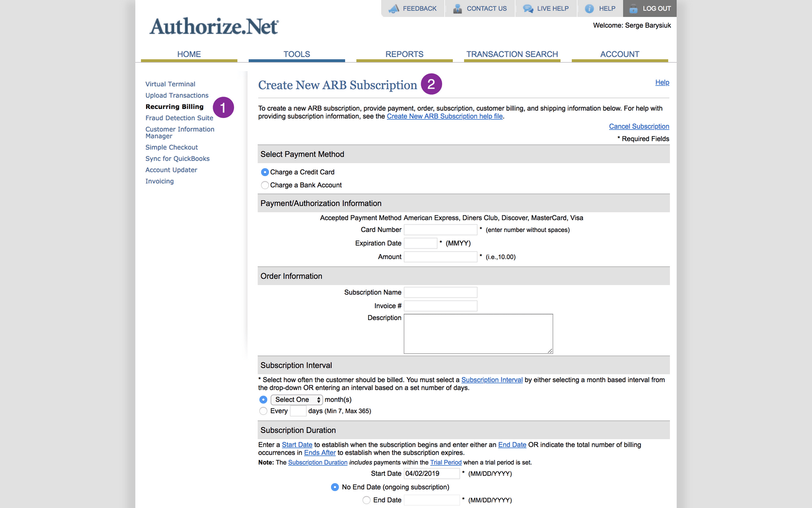The width and height of the screenshot is (812, 508).
Task: Click the Help link beside page title
Action: pos(662,82)
